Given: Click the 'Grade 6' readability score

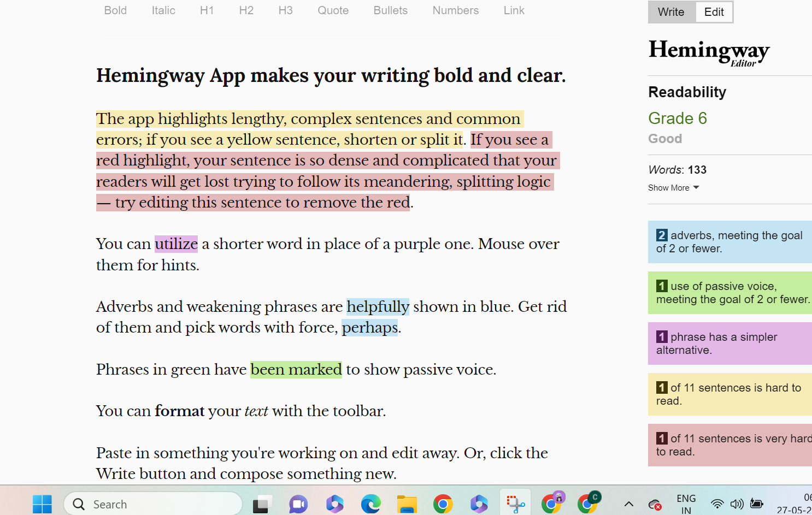Looking at the screenshot, I should pos(678,119).
